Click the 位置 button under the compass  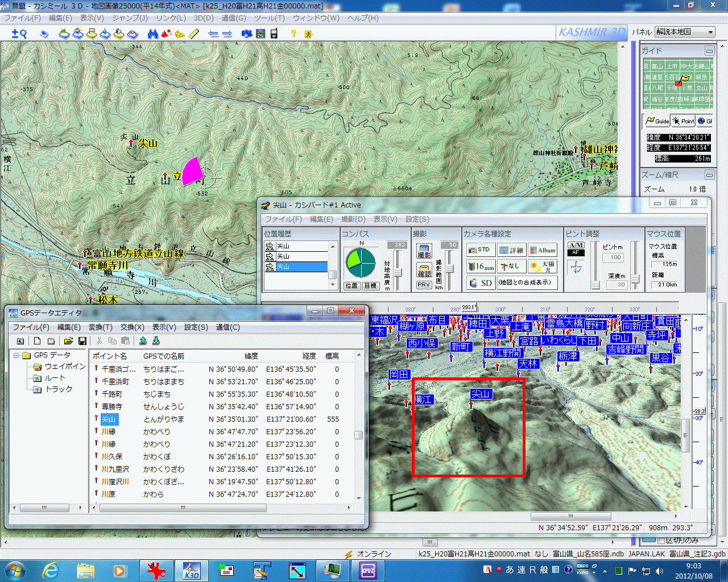point(351,286)
